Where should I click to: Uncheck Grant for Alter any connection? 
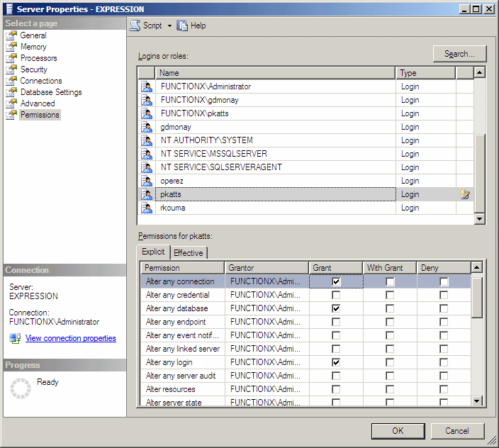tap(336, 281)
